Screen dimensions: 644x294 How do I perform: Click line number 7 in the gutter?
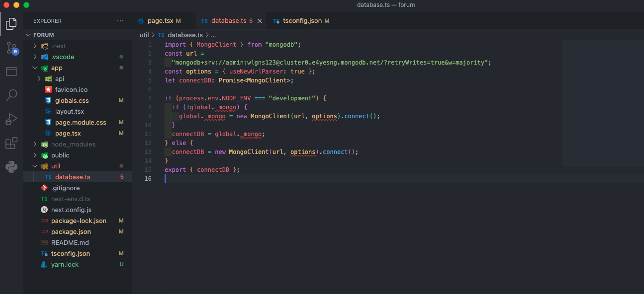pyautogui.click(x=150, y=98)
